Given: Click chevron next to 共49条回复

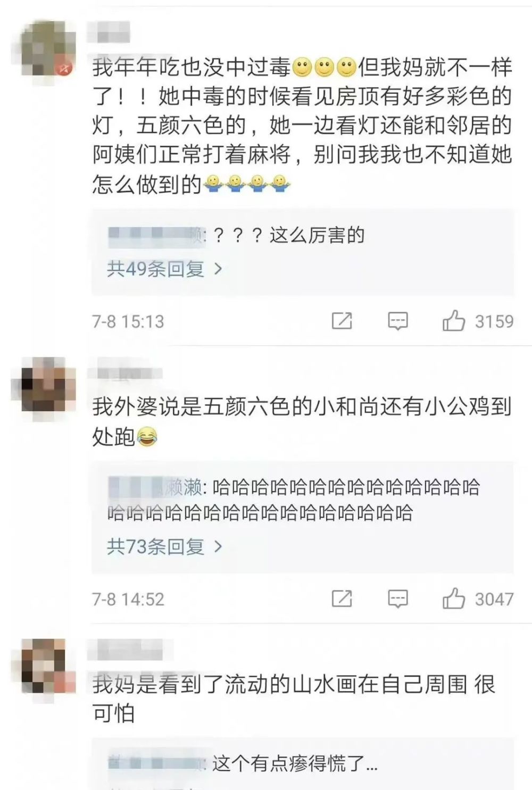Looking at the screenshot, I should pyautogui.click(x=218, y=269).
